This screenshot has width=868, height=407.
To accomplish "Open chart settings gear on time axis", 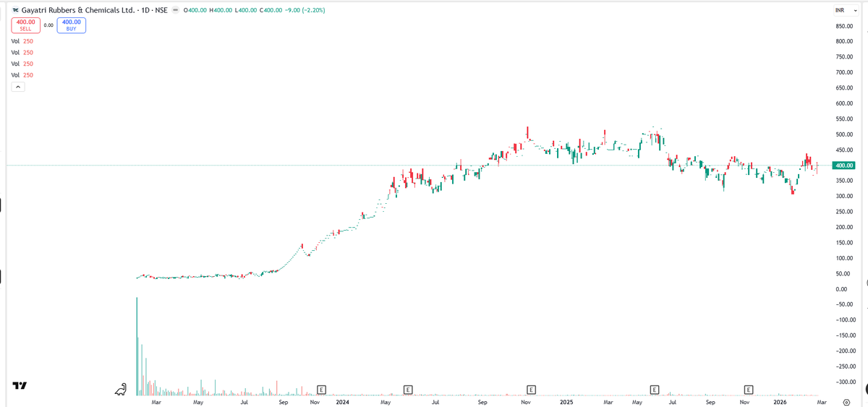I will [846, 401].
